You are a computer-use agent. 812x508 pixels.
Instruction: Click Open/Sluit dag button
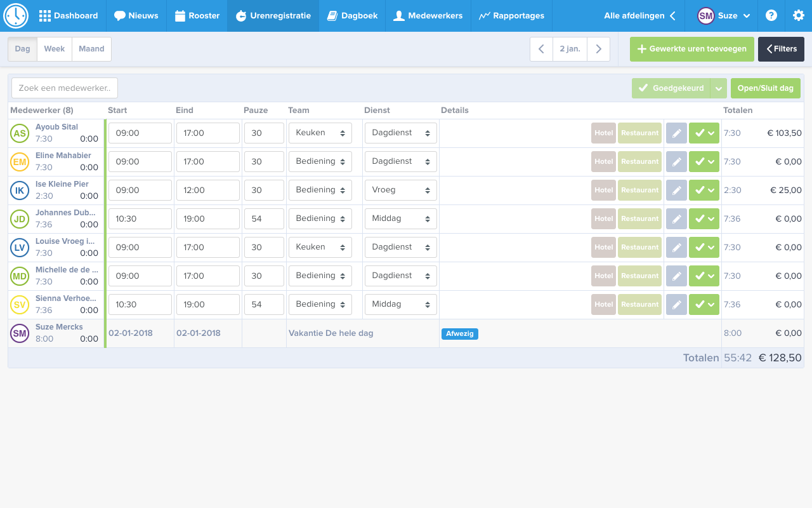click(x=766, y=89)
